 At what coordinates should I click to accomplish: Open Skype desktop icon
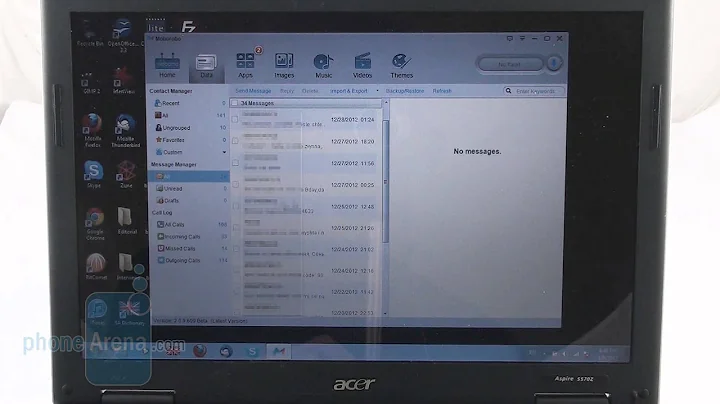tap(93, 174)
